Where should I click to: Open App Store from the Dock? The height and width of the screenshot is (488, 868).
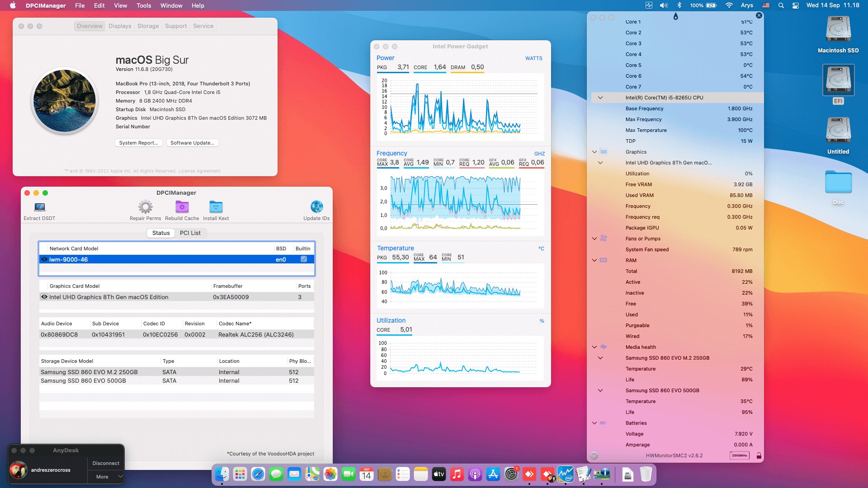[x=493, y=474]
